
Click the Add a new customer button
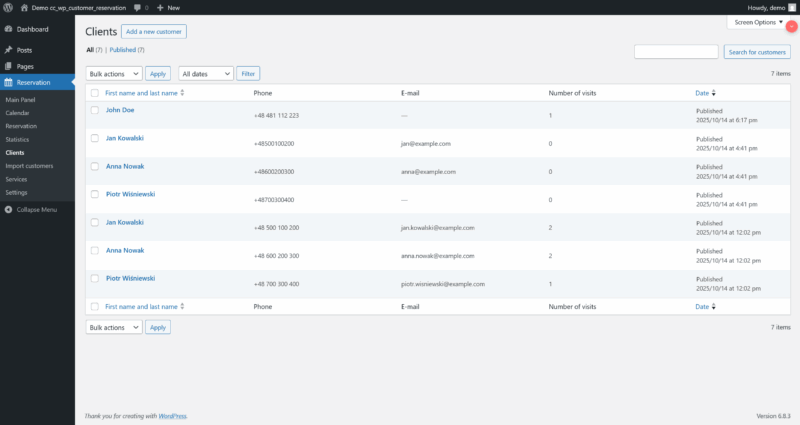pos(153,32)
